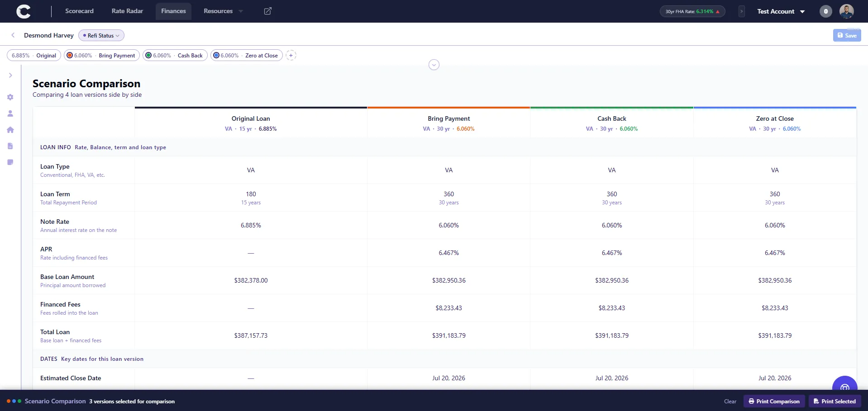Click the Desmond Harvey name
This screenshot has height=411, width=868.
coord(49,35)
